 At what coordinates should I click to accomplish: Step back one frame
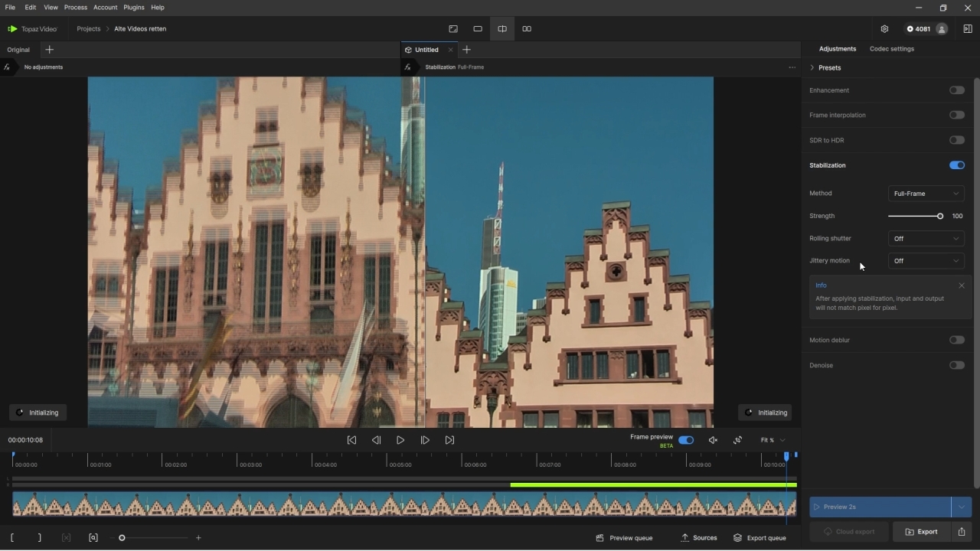pyautogui.click(x=376, y=440)
